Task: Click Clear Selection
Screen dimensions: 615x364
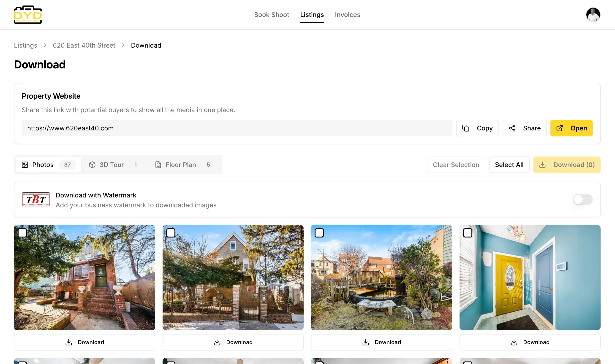Action: 456,164
